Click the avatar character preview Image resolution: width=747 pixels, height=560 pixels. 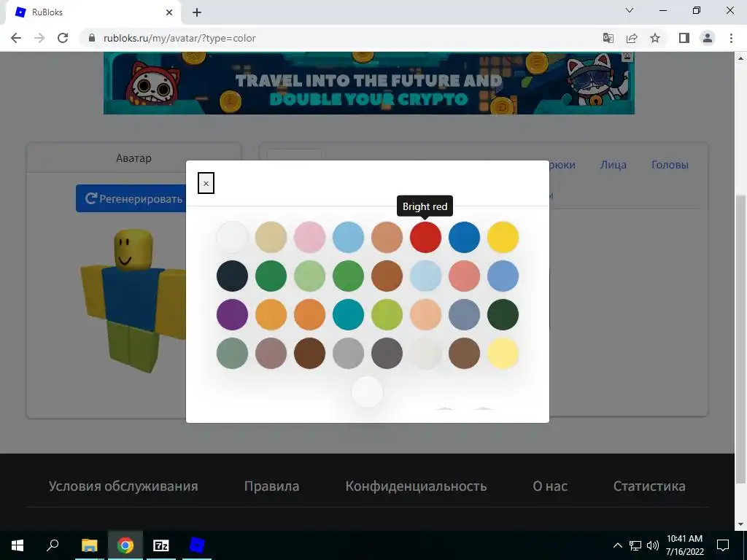click(x=135, y=301)
